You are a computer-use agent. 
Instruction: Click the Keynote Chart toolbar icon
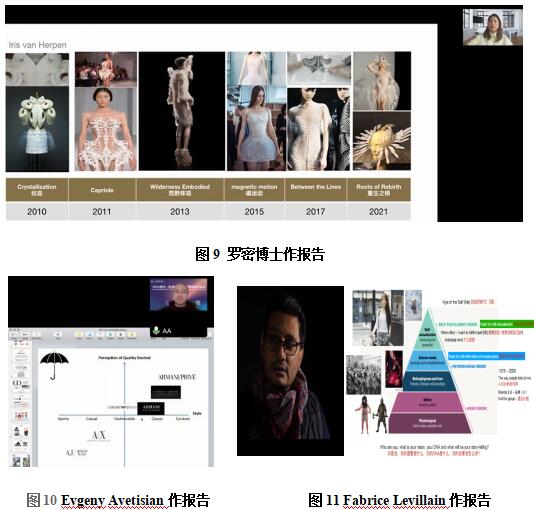tap(90, 334)
